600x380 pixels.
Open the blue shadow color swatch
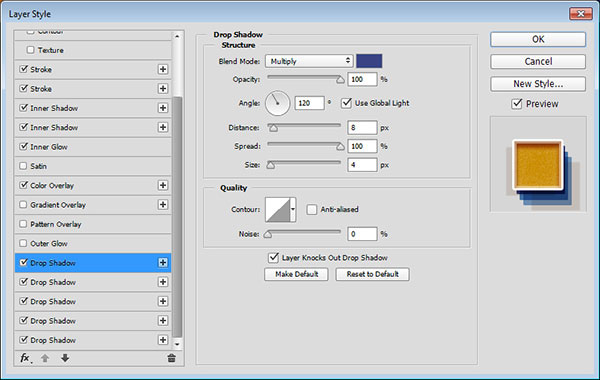point(369,61)
